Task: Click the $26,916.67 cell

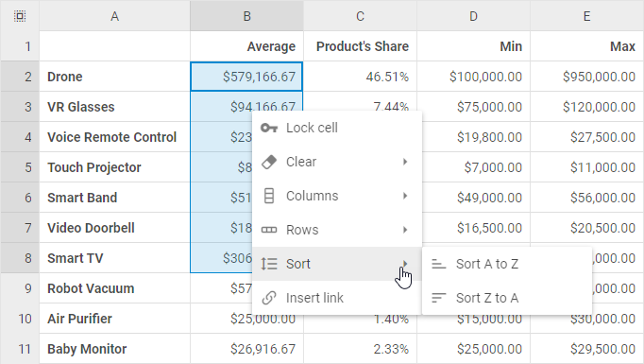Action: tap(246, 349)
